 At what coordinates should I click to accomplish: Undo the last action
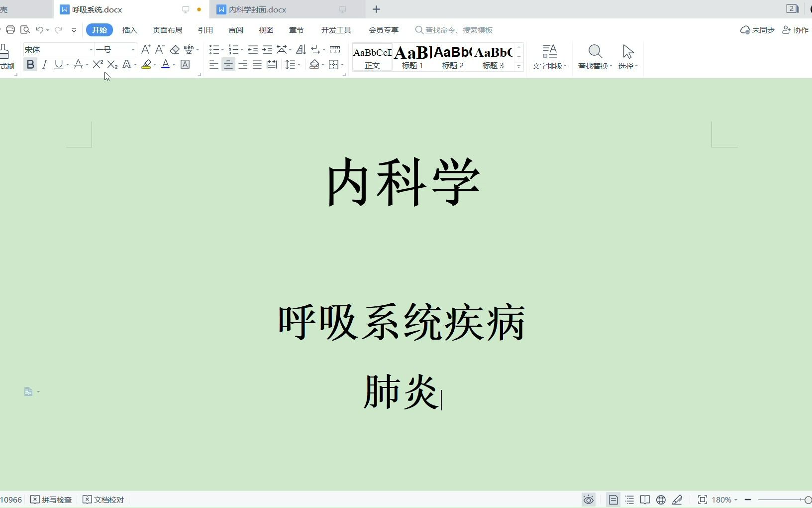(39, 30)
